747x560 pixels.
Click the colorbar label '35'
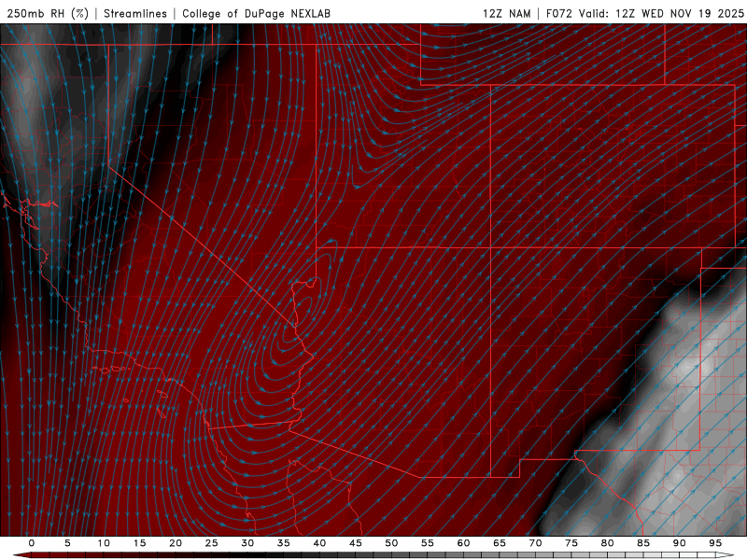284,543
